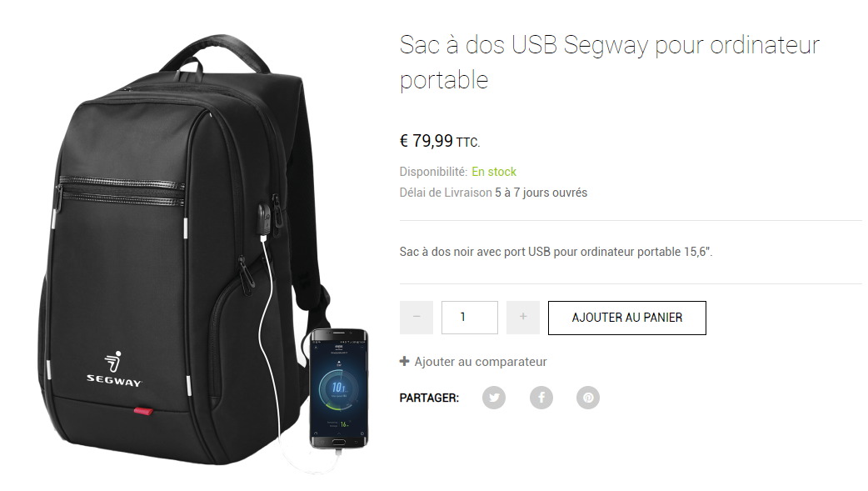The image size is (868, 491).
Task: Click the smartphone shown in product photo
Action: tap(338, 388)
